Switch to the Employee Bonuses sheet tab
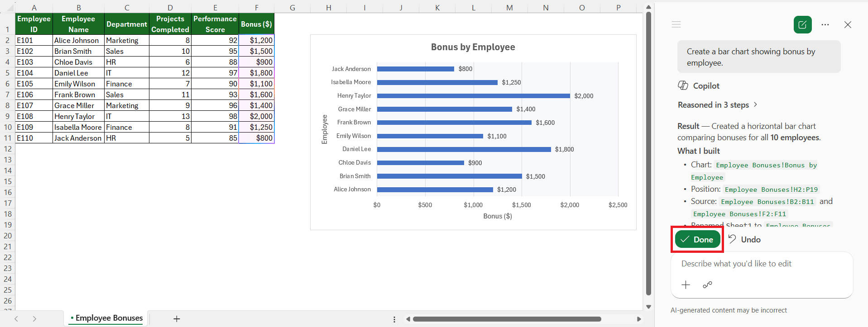868x327 pixels. pos(106,318)
